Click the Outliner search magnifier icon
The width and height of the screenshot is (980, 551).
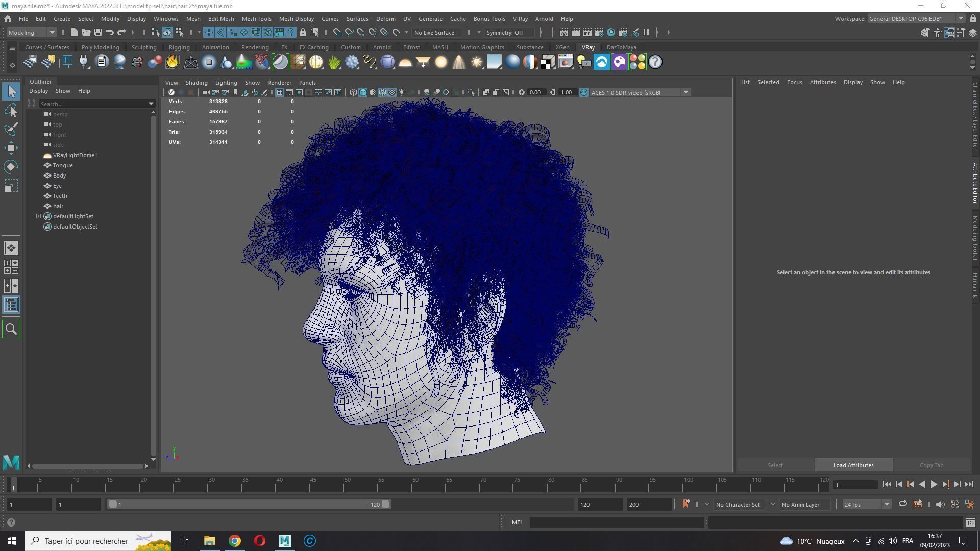11,330
